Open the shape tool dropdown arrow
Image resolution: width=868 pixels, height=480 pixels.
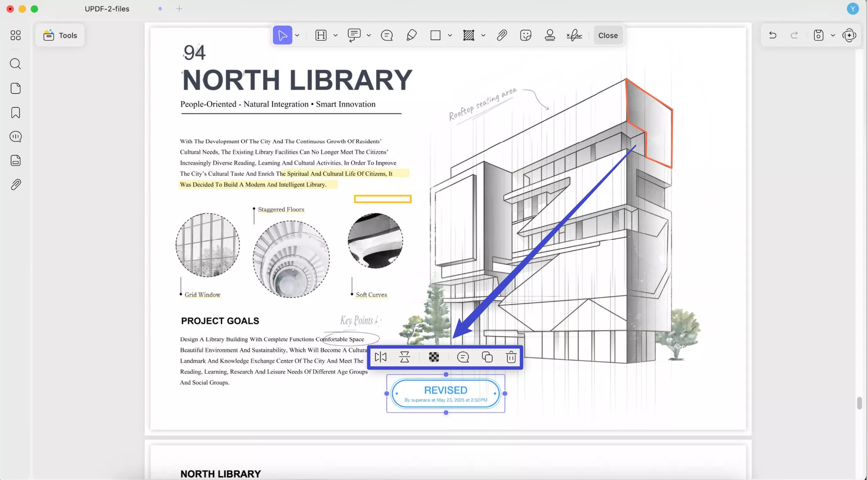pos(450,36)
